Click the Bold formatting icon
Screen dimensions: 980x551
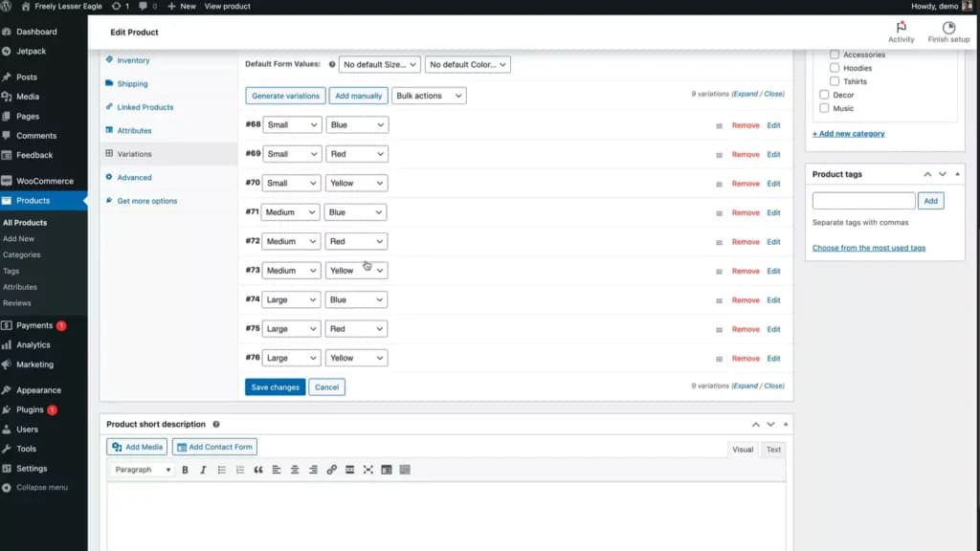pos(185,470)
